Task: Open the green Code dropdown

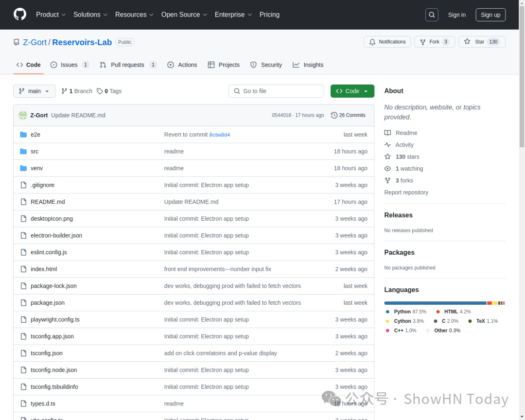Action: coord(352,91)
